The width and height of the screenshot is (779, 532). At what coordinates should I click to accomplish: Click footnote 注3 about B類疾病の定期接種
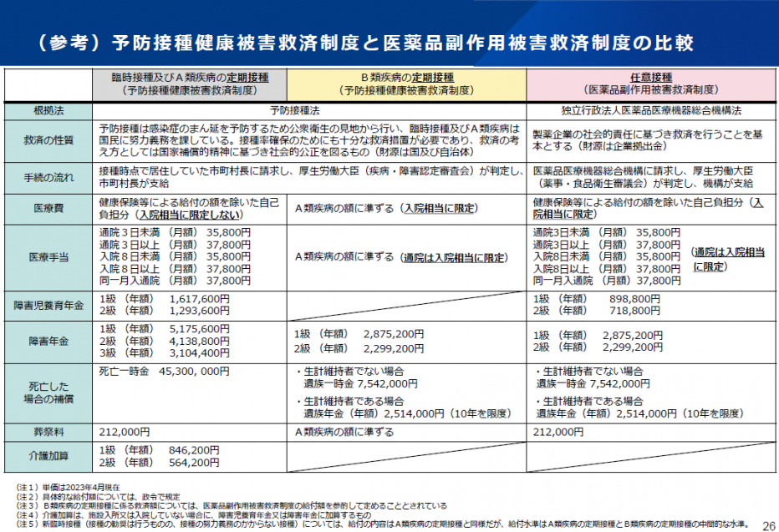click(232, 506)
